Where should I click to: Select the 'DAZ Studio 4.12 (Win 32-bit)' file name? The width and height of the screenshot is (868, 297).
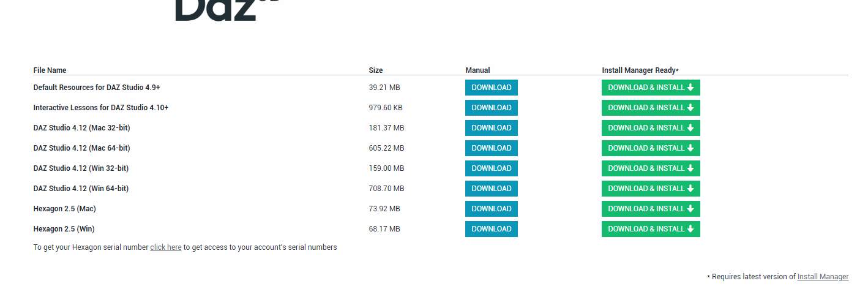[81, 168]
